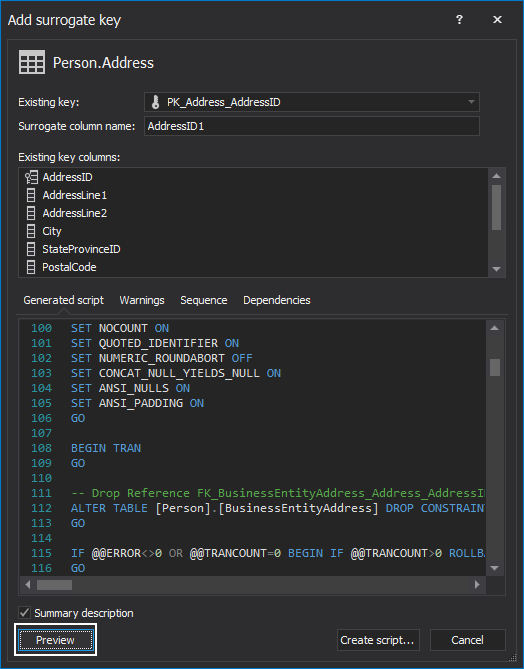
Task: Click the Surrogate column name field
Action: pyautogui.click(x=311, y=126)
